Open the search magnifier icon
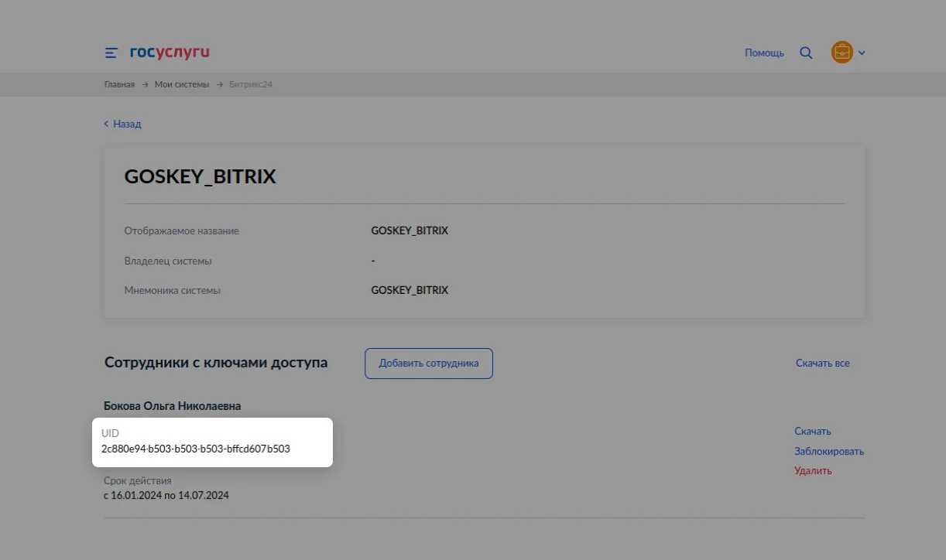Viewport: 946px width, 560px height. point(806,53)
